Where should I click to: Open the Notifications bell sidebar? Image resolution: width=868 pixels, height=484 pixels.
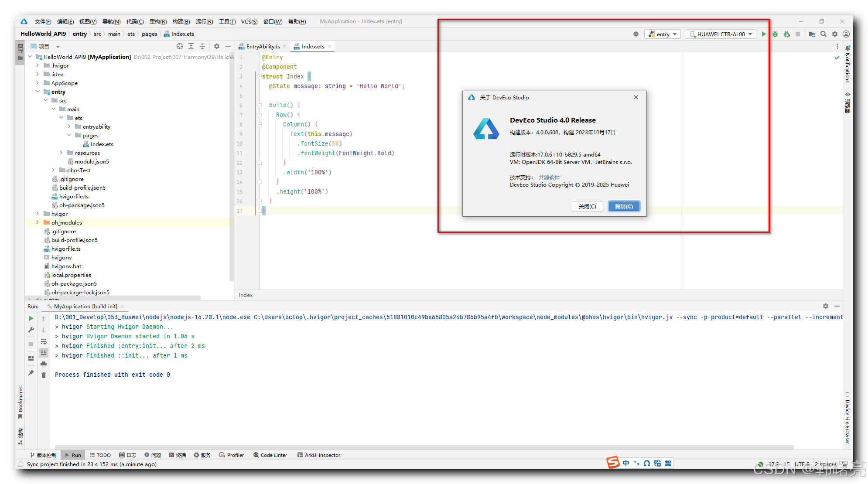click(847, 65)
